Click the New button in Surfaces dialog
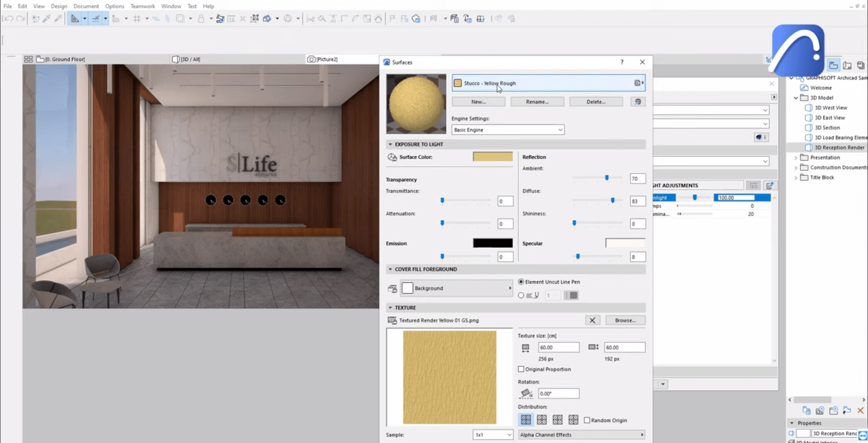Image resolution: width=868 pixels, height=443 pixels. pos(478,101)
